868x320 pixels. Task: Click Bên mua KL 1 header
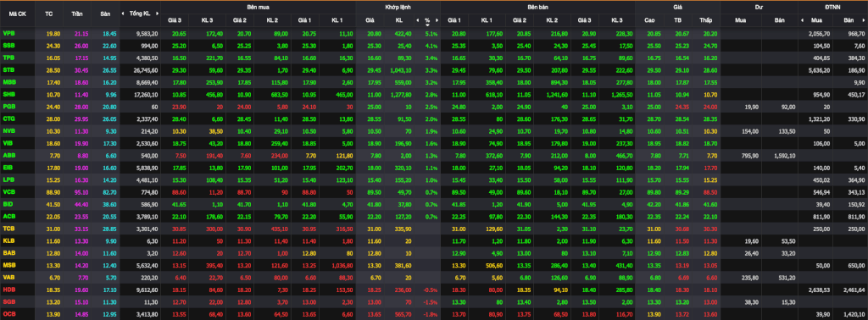(337, 20)
